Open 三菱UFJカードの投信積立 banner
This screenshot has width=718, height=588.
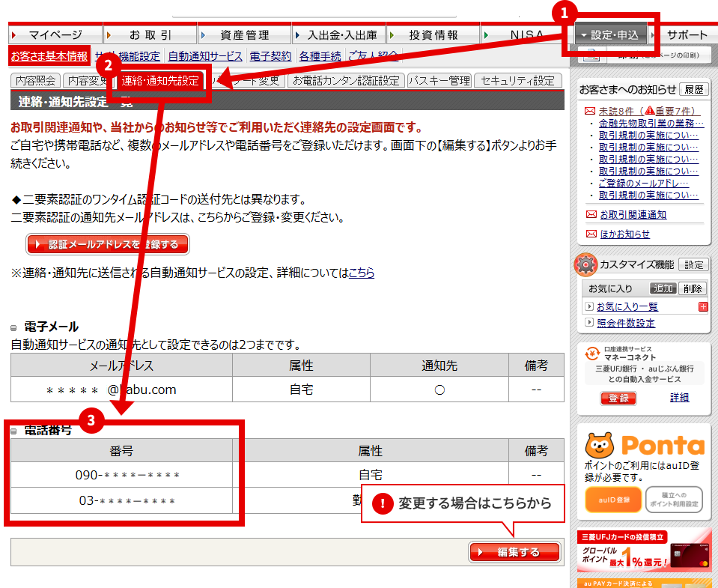645,551
